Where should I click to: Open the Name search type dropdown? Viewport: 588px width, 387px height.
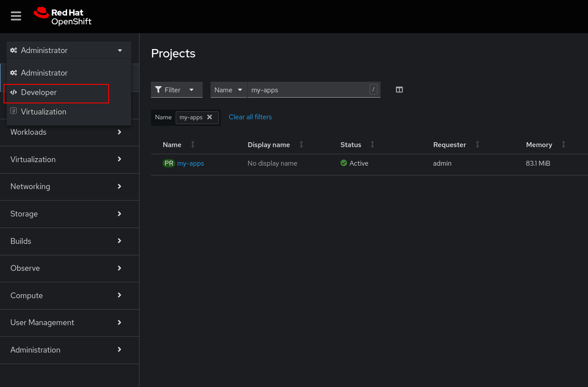228,90
